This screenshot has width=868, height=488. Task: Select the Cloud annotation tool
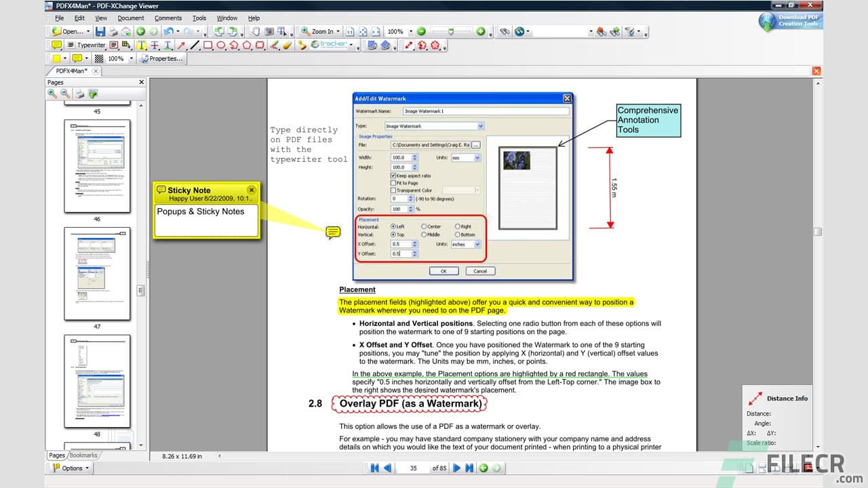coord(258,45)
